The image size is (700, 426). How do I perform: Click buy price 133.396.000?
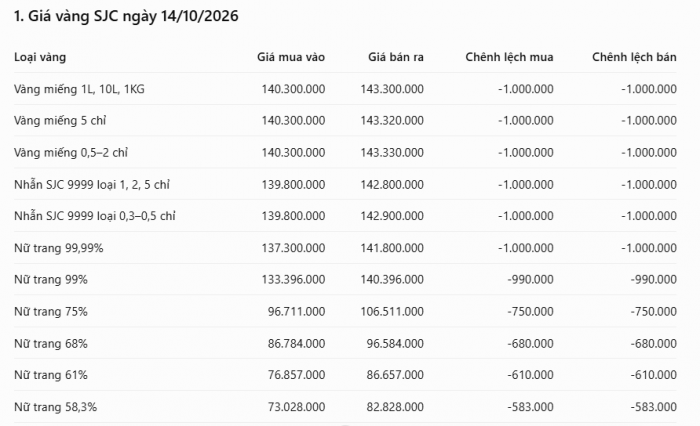[x=293, y=280]
